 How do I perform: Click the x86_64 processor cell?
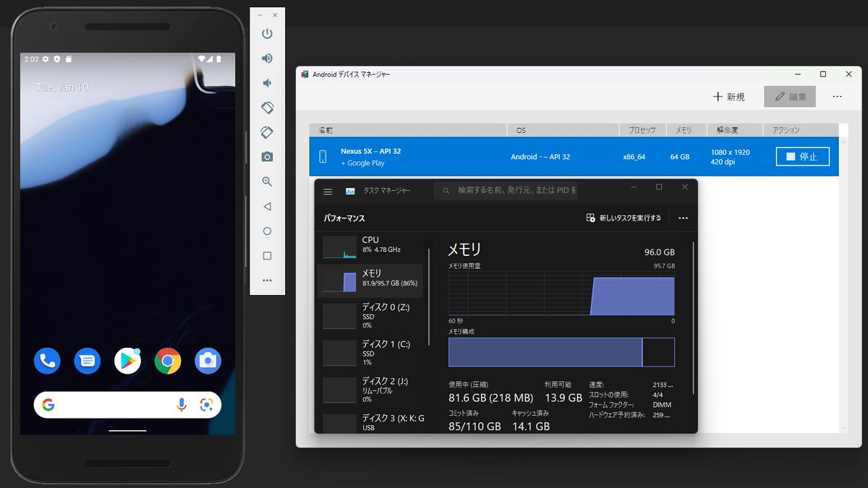(x=634, y=157)
